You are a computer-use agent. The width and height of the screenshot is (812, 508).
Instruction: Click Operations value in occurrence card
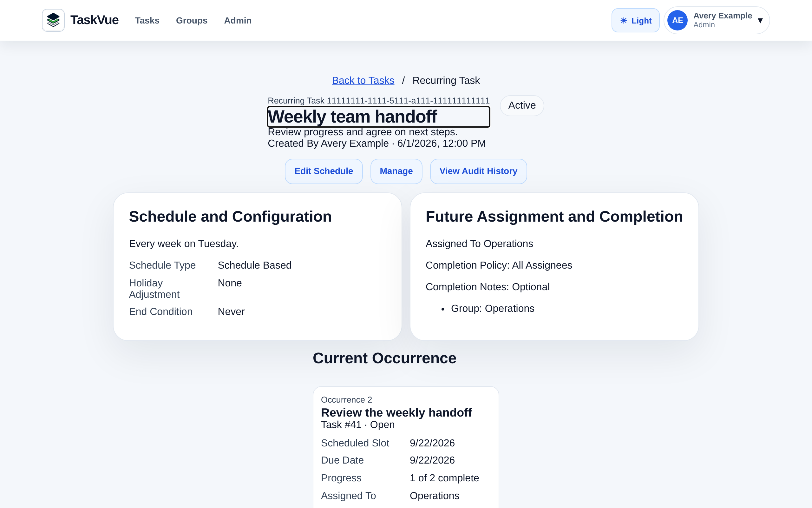(434, 496)
